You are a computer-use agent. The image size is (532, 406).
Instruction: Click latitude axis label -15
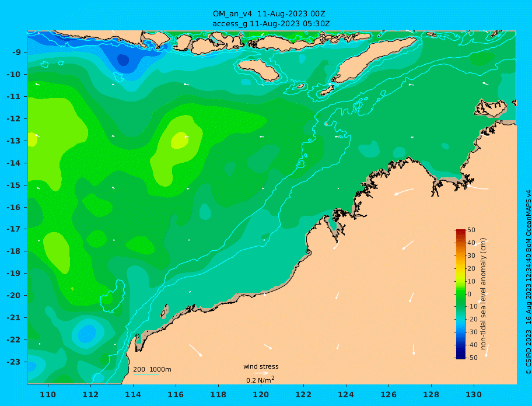click(13, 185)
